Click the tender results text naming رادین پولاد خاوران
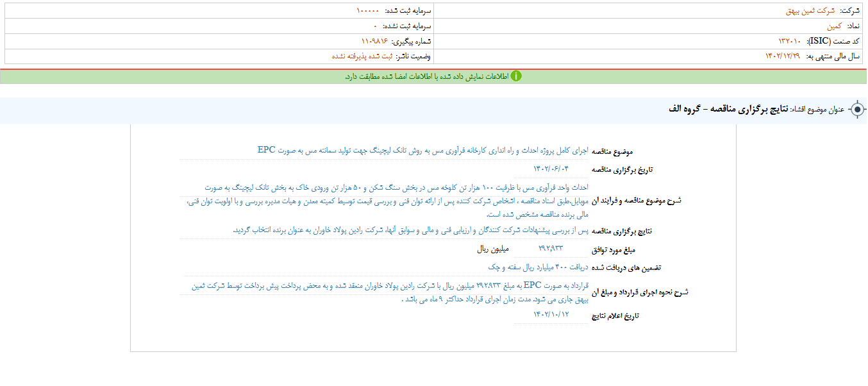 (409, 230)
